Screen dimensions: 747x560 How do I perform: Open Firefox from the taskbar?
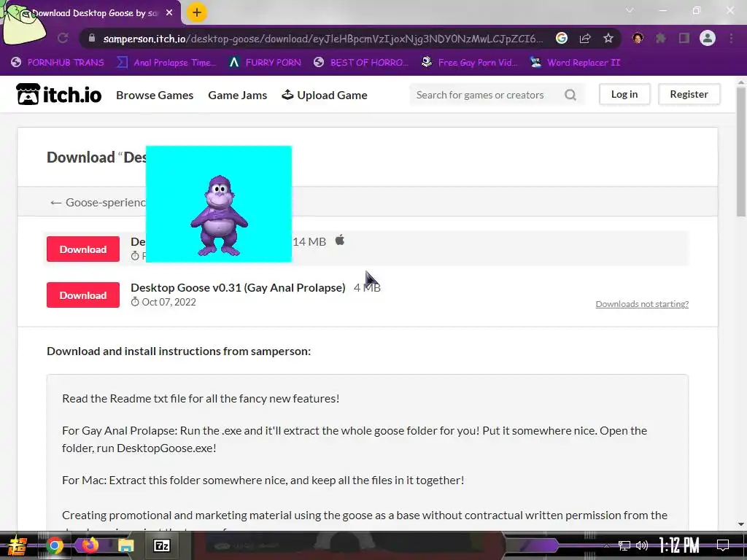90,545
